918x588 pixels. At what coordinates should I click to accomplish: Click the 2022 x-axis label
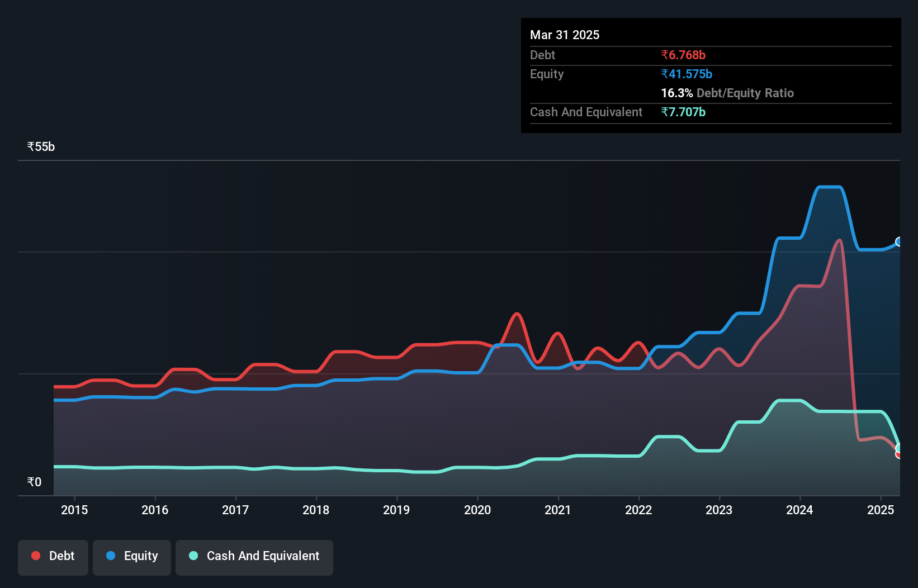pyautogui.click(x=638, y=510)
